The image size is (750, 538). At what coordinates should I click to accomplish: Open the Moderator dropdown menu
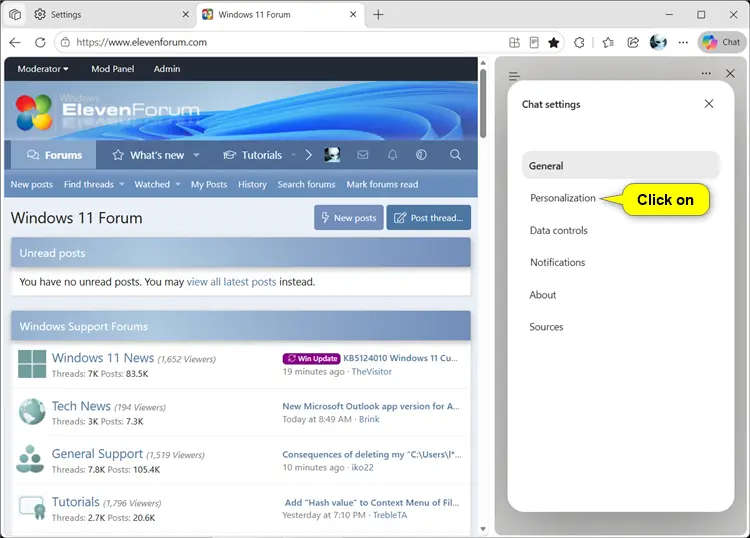(x=43, y=69)
